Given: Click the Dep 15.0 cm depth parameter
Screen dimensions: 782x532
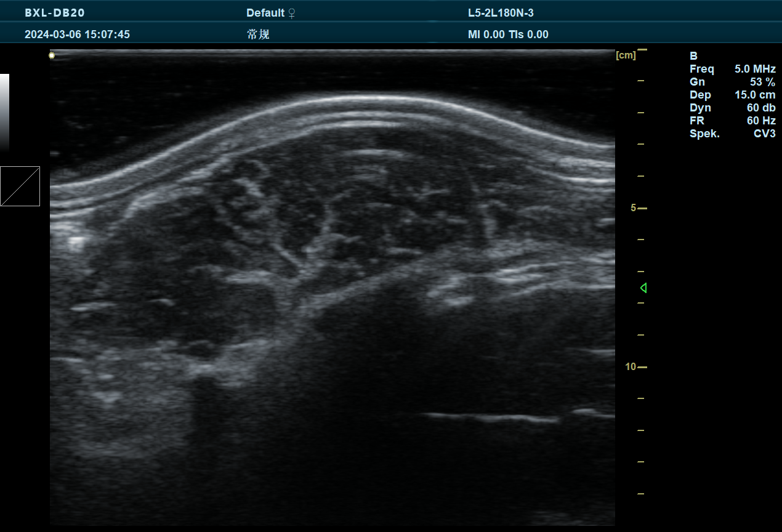Looking at the screenshot, I should (x=732, y=95).
